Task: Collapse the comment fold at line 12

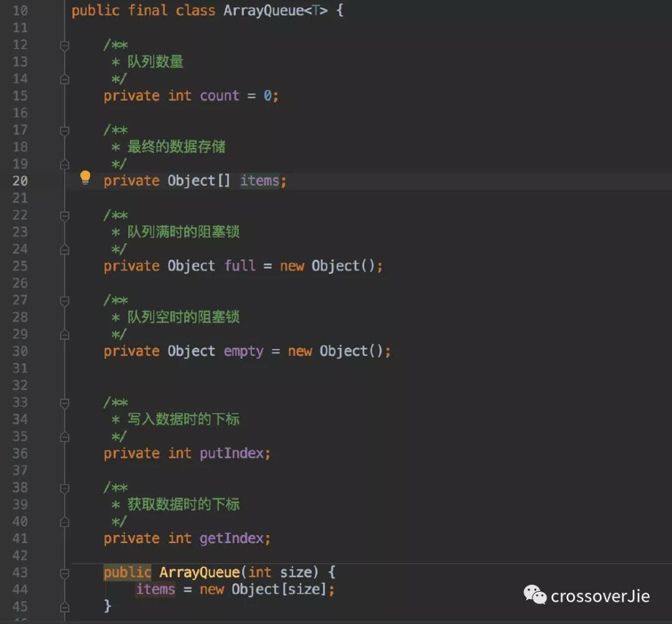Action: pyautogui.click(x=65, y=45)
